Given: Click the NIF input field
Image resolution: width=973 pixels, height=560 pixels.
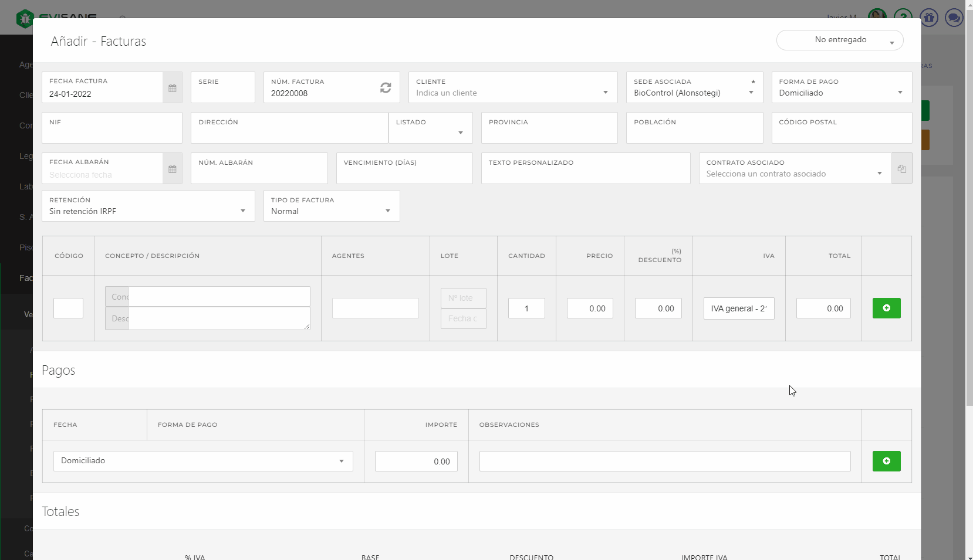Looking at the screenshot, I should tap(112, 133).
